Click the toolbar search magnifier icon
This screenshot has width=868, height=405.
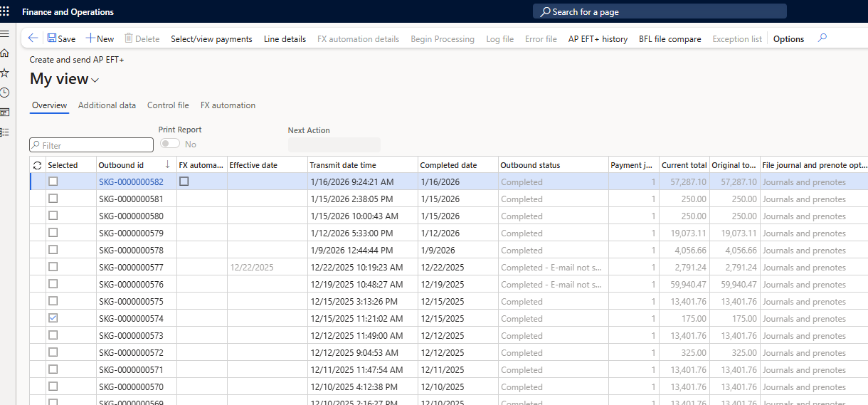822,38
